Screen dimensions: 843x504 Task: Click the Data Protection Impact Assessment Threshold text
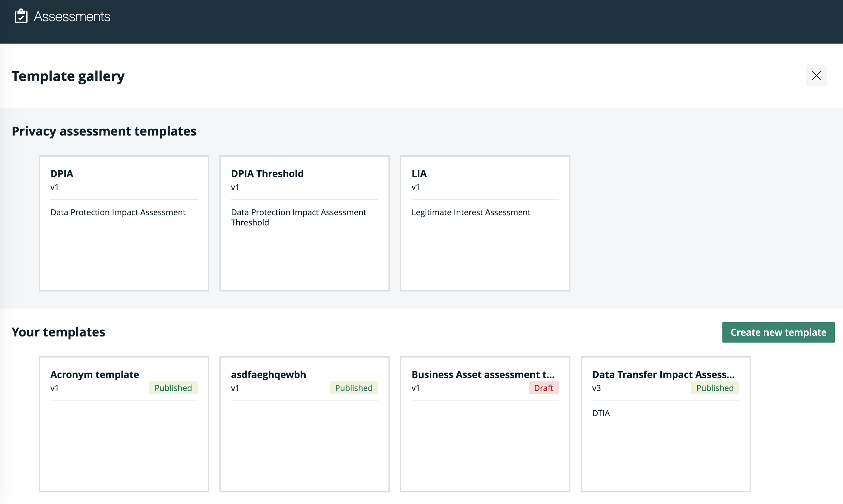[x=298, y=217]
